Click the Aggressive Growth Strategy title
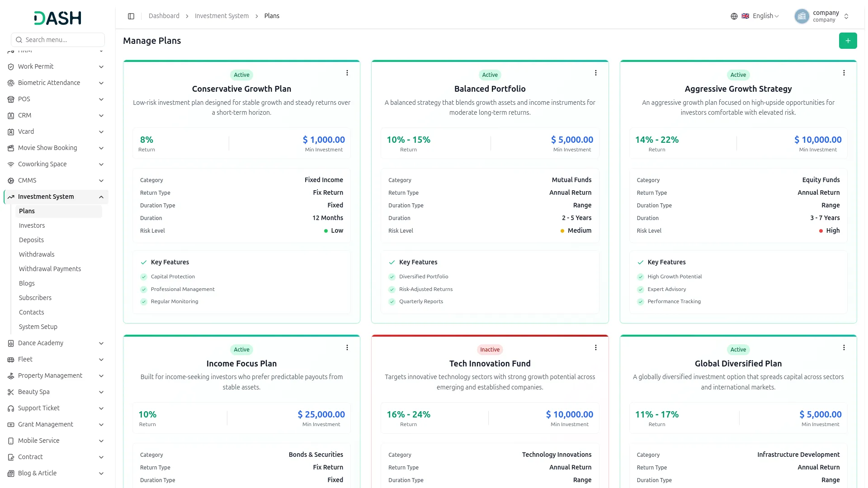Viewport: 868px width, 488px height. point(738,89)
